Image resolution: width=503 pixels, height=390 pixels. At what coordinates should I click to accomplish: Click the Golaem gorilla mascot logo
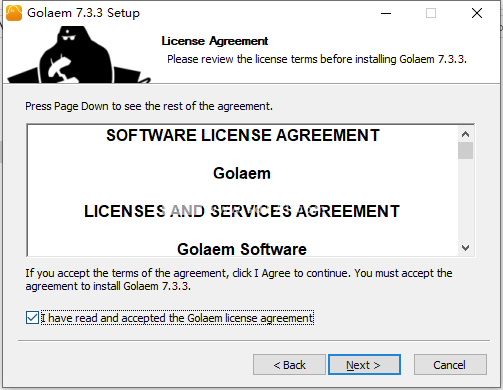78,55
